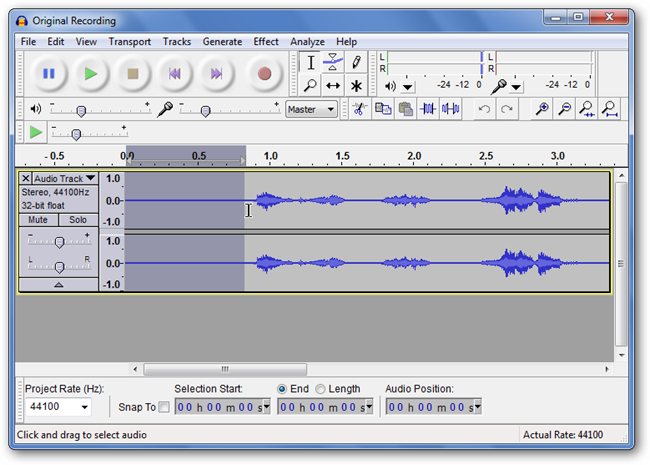The image size is (650, 465).
Task: Click the track pan L/R slider knob
Action: 60,267
